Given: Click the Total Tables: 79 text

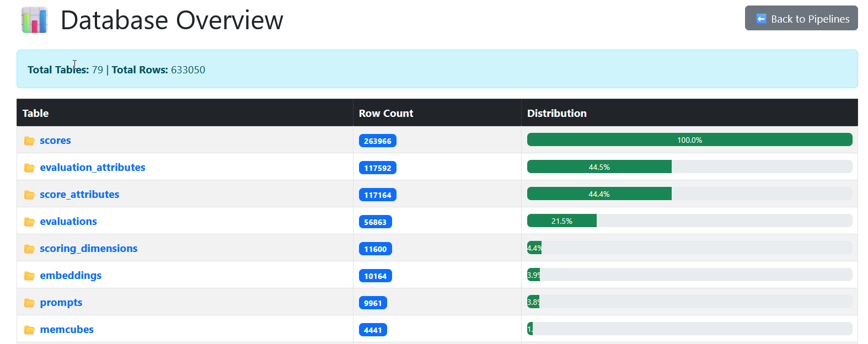Looking at the screenshot, I should click(x=65, y=70).
